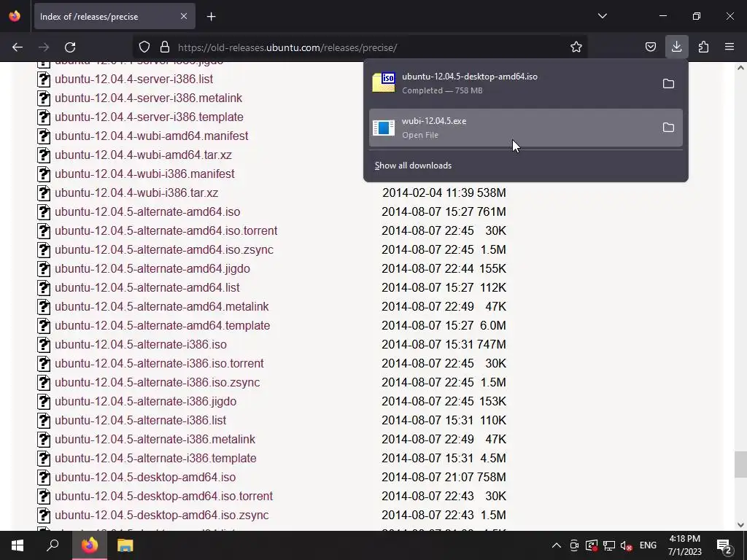This screenshot has width=747, height=560.
Task: Open ubuntu-12.04.5-desktop-amd64.iso.zsync link
Action: [x=161, y=516]
